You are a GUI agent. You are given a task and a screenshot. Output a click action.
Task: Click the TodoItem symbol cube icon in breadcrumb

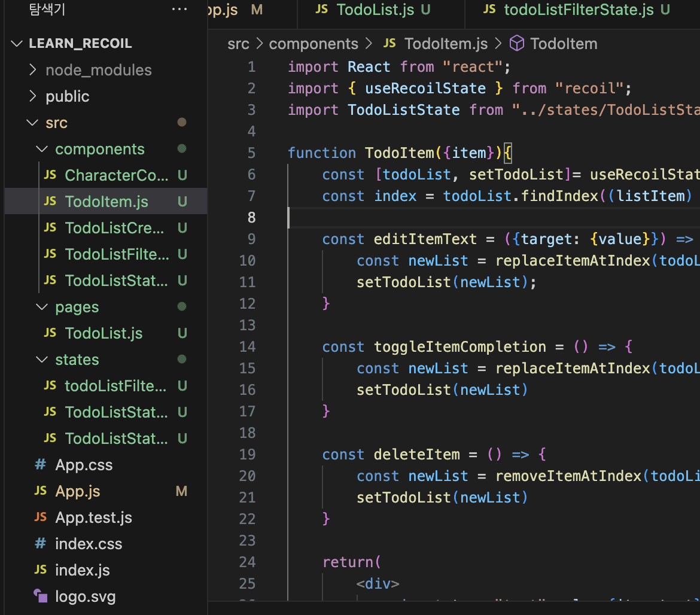pyautogui.click(x=516, y=44)
